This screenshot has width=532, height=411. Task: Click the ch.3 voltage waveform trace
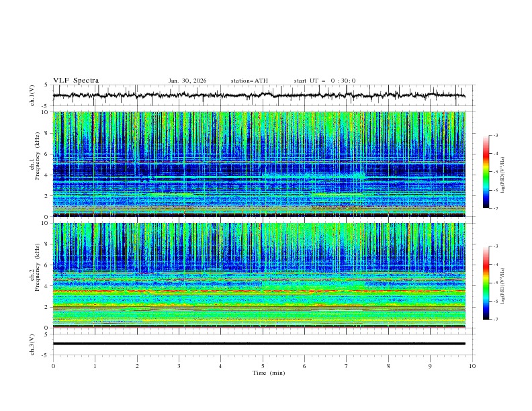pyautogui.click(x=259, y=344)
